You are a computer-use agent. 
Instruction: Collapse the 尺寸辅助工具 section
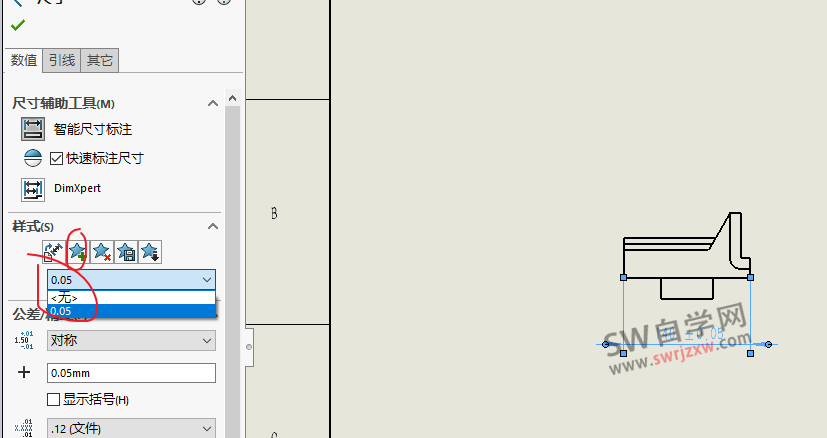[213, 103]
